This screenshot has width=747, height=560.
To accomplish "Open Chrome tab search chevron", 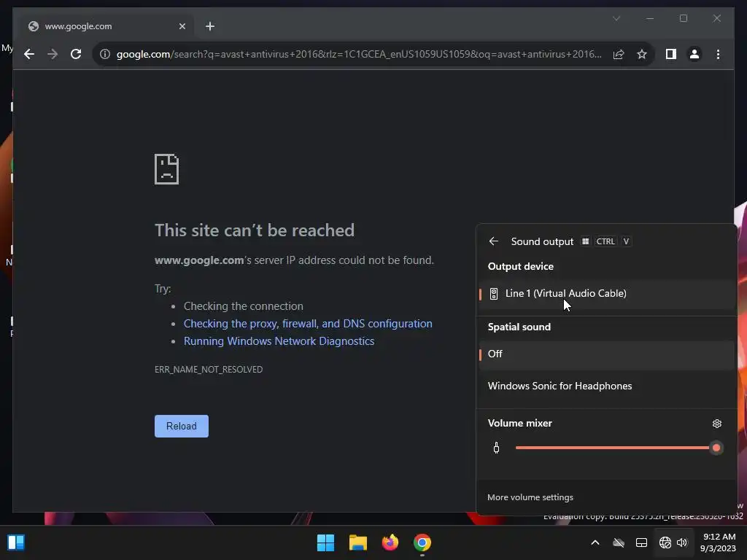I will point(616,18).
